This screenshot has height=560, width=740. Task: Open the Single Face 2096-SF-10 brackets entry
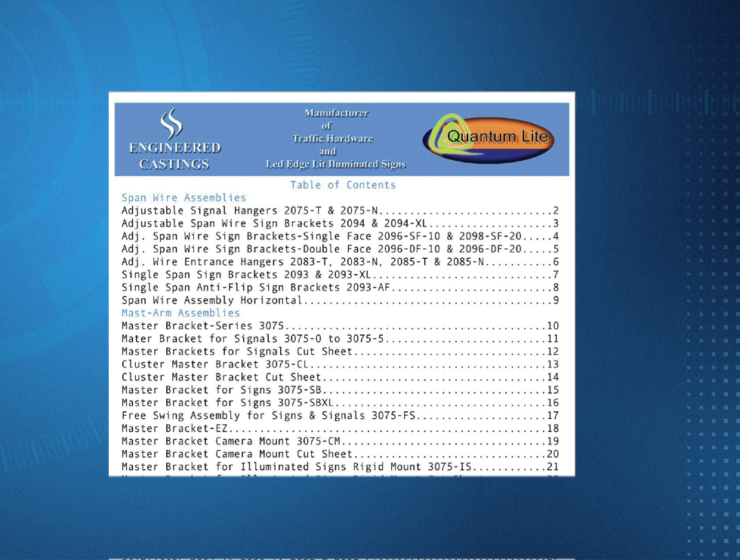[341, 236]
